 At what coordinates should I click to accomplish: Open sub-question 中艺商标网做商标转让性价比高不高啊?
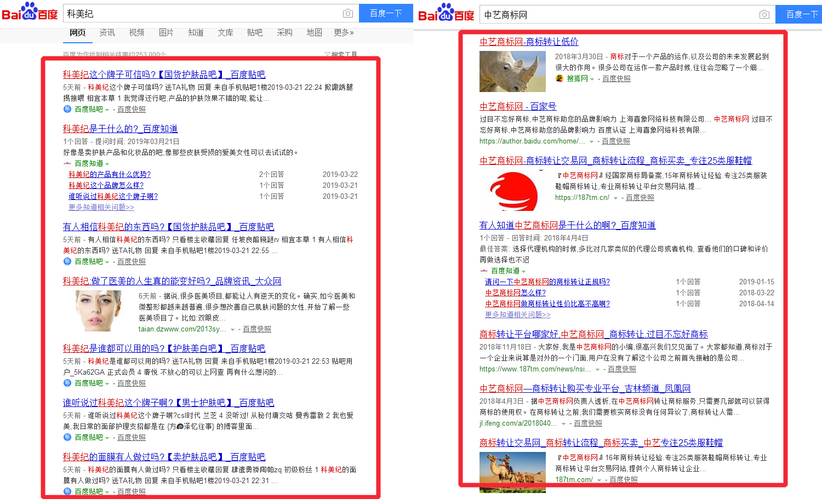(547, 303)
